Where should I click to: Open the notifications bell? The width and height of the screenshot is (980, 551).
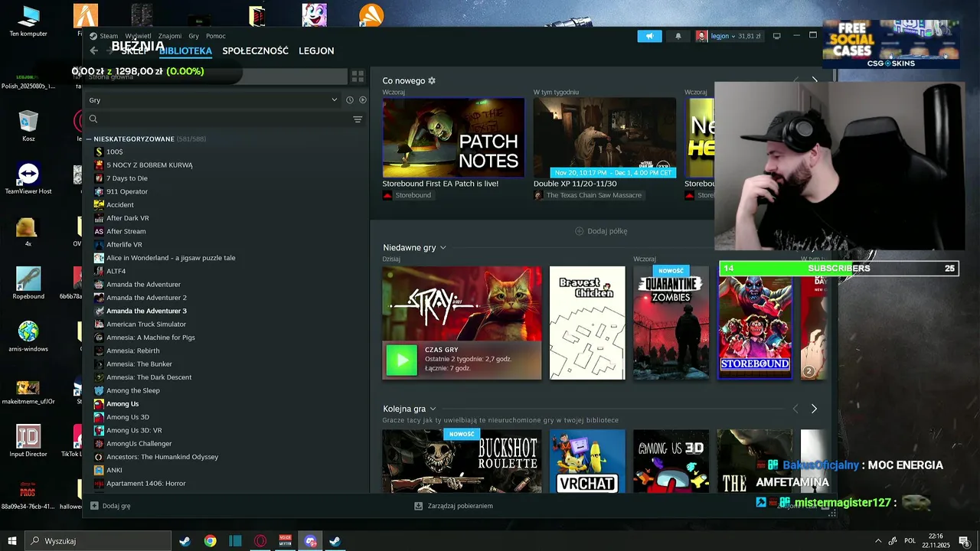pyautogui.click(x=678, y=36)
